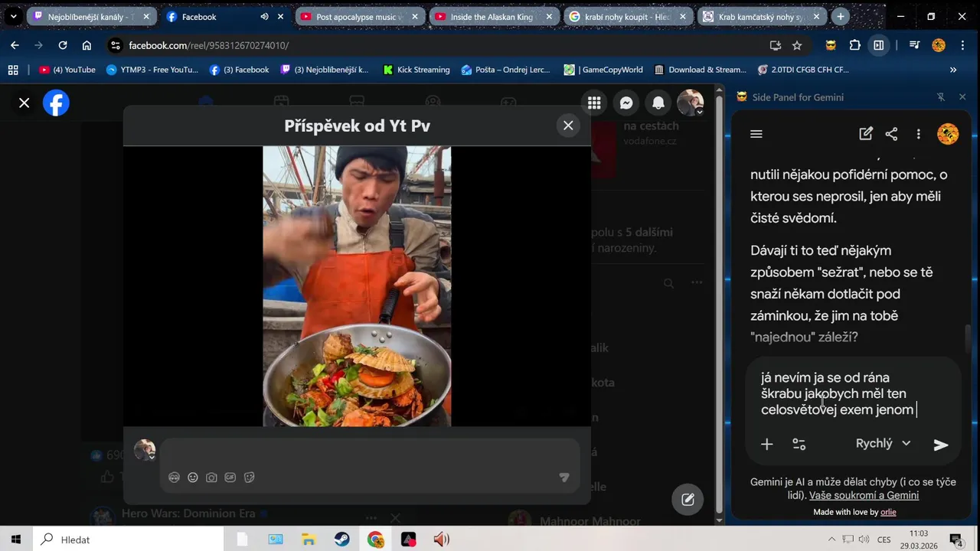The image size is (980, 551).
Task: Close the reel viewer with the X icon
Action: click(x=24, y=103)
